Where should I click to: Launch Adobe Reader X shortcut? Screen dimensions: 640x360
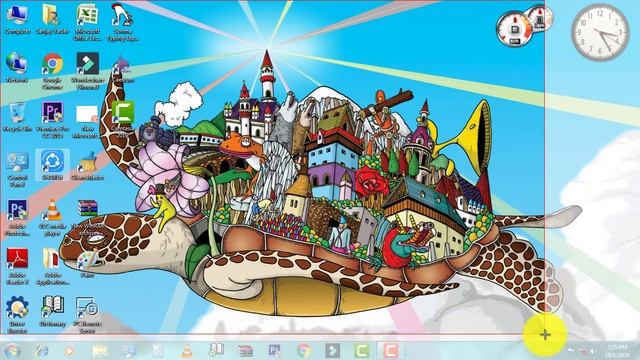pos(17,266)
